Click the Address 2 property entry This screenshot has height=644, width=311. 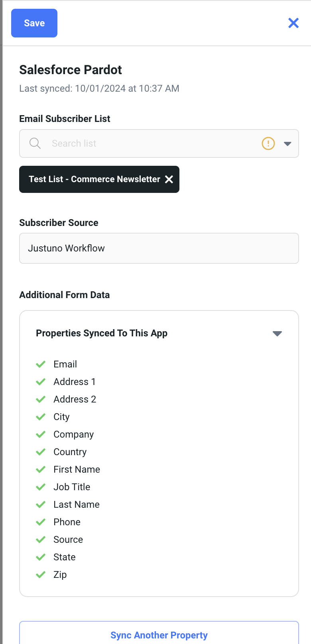75,399
